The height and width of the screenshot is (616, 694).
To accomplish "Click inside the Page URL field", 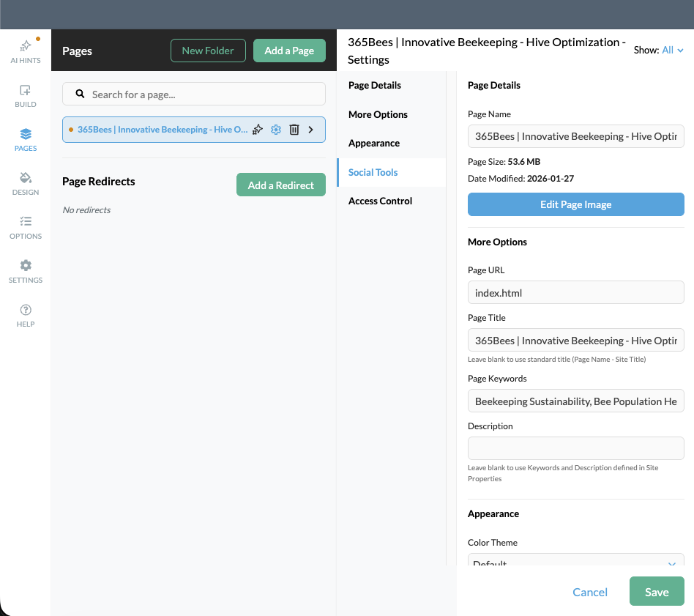I will [x=575, y=292].
